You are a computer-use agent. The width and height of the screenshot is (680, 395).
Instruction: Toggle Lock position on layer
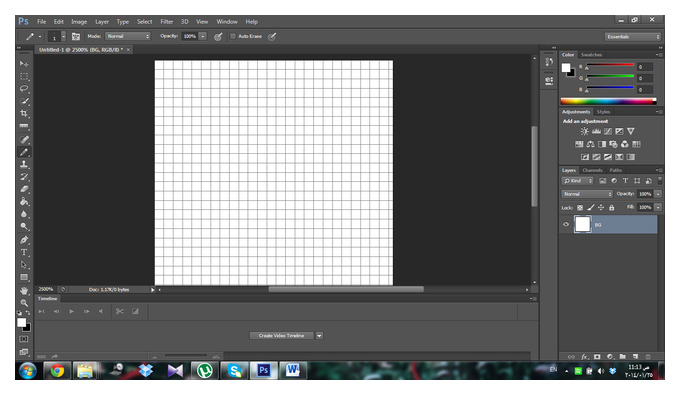[x=601, y=208]
